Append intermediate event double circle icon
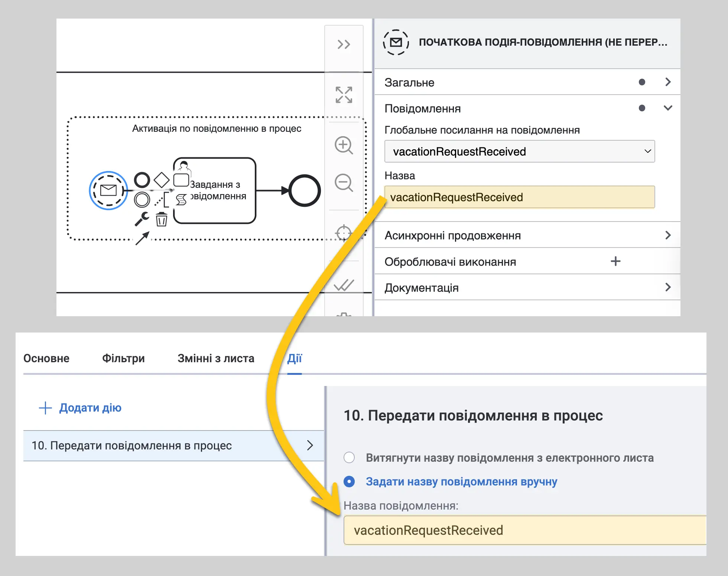Viewport: 728px width, 576px height. (x=142, y=200)
